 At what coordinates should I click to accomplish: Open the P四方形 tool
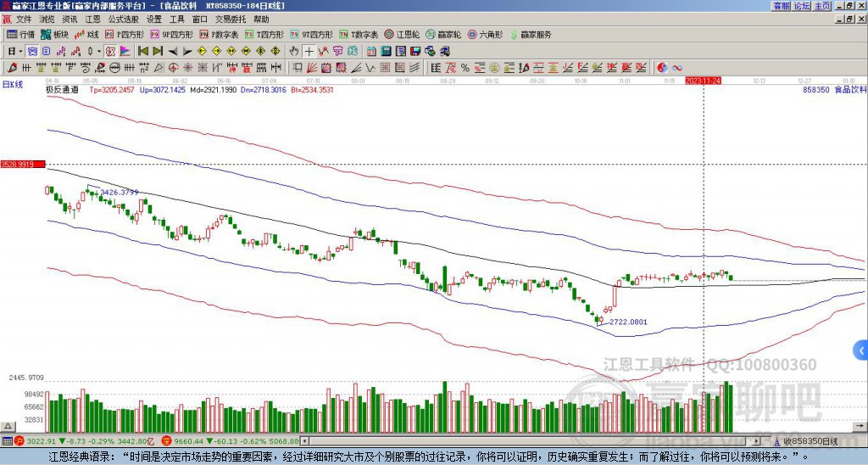pos(125,34)
